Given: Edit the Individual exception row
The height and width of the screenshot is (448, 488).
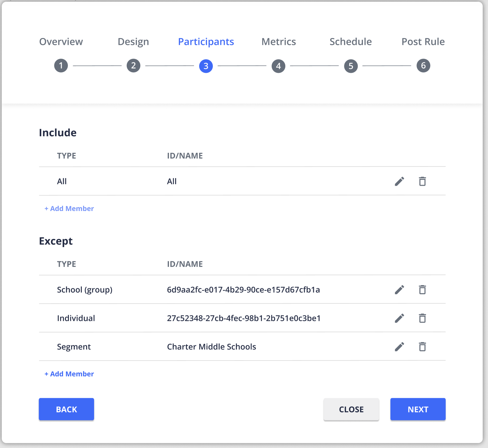Looking at the screenshot, I should [x=399, y=318].
